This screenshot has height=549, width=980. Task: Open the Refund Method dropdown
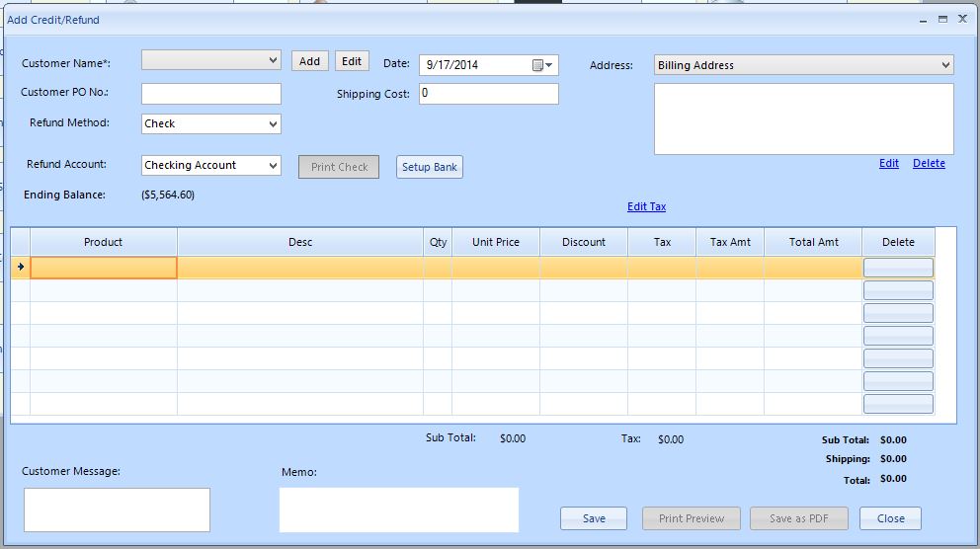(x=273, y=124)
